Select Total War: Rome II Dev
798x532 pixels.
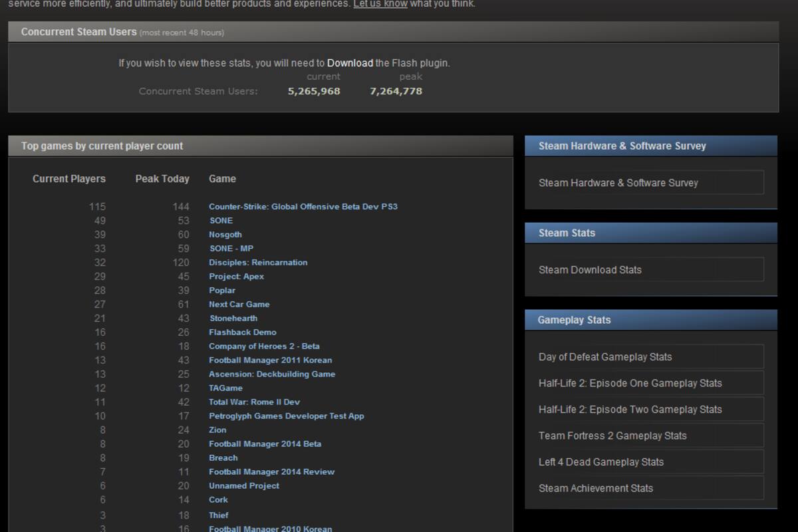point(255,402)
